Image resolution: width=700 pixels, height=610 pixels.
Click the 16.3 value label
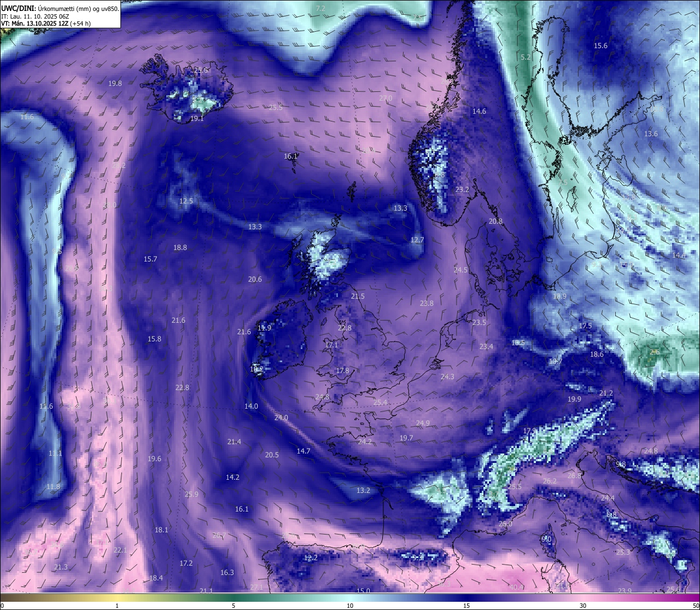[227, 572]
